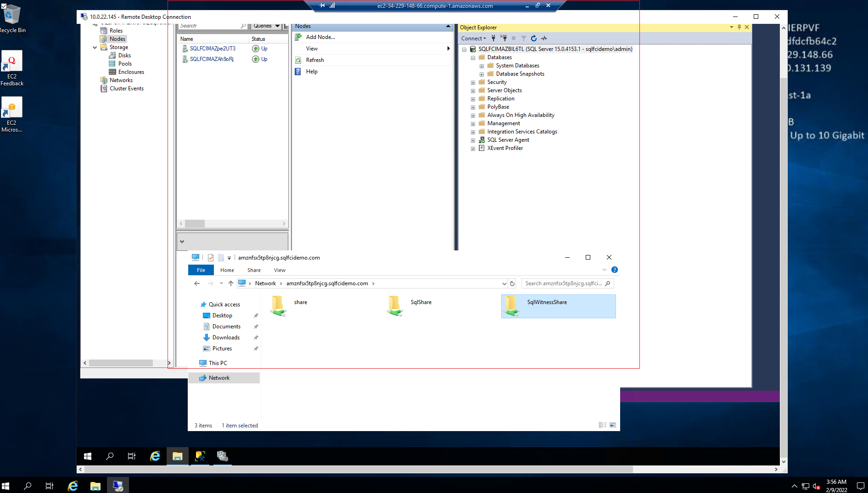This screenshot has width=868, height=493.
Task: Switch Explorer to large thumbnails view button
Action: (613, 425)
